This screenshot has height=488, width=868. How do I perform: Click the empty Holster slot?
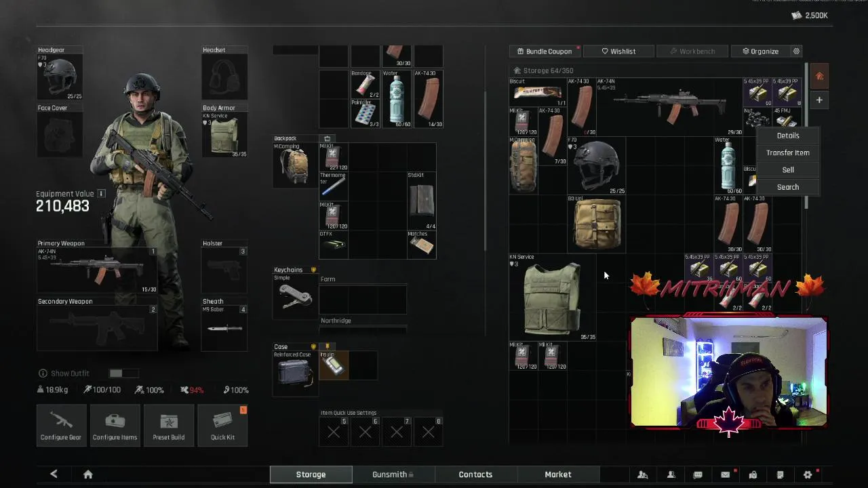224,270
